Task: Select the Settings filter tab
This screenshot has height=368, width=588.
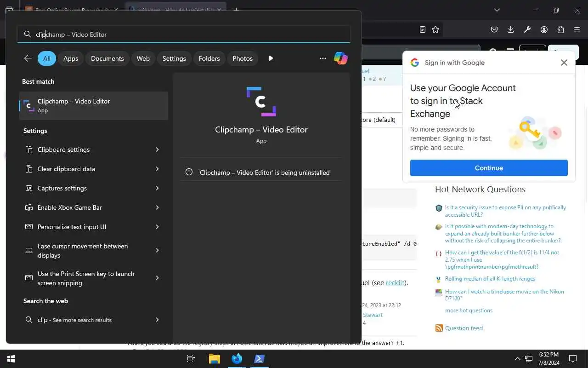Action: [174, 58]
